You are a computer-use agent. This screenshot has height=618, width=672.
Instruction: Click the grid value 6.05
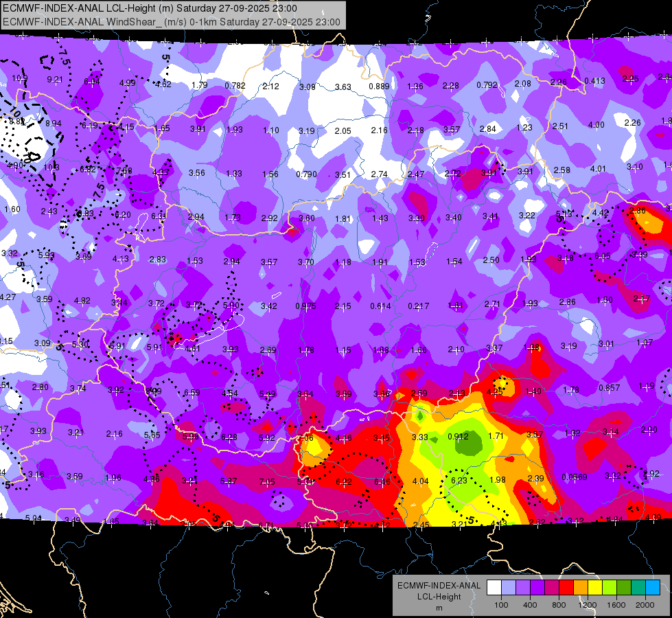pos(603,255)
